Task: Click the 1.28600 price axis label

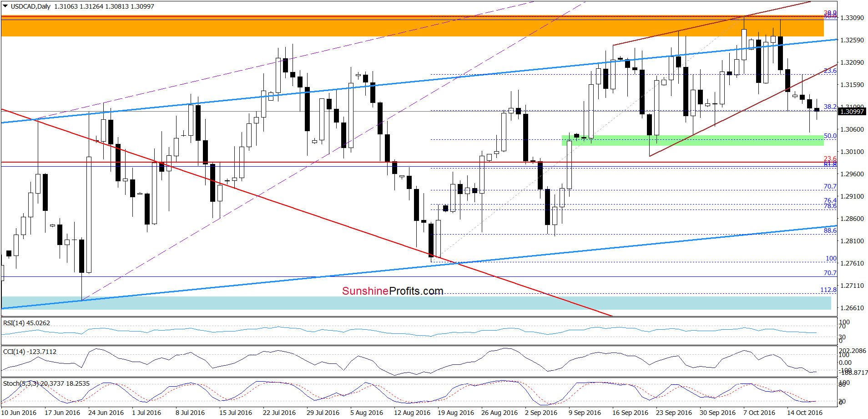Action: pyautogui.click(x=852, y=219)
